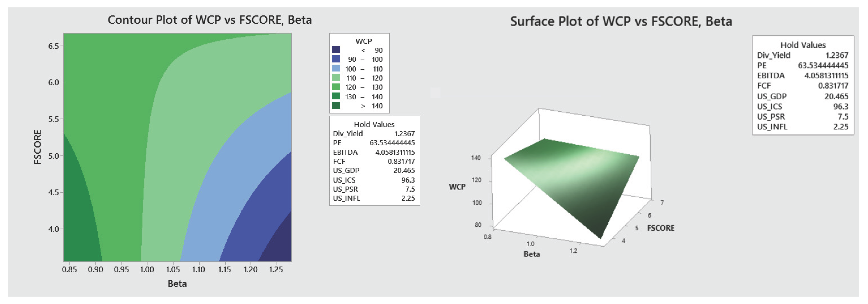Select the 'WCP' legend heading
868x304 pixels.
[x=363, y=41]
